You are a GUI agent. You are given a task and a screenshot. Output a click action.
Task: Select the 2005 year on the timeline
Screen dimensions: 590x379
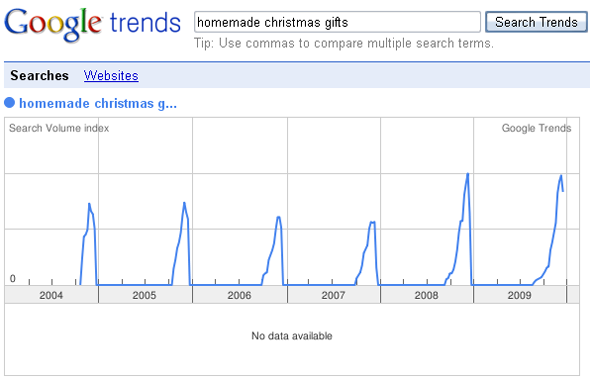[145, 295]
